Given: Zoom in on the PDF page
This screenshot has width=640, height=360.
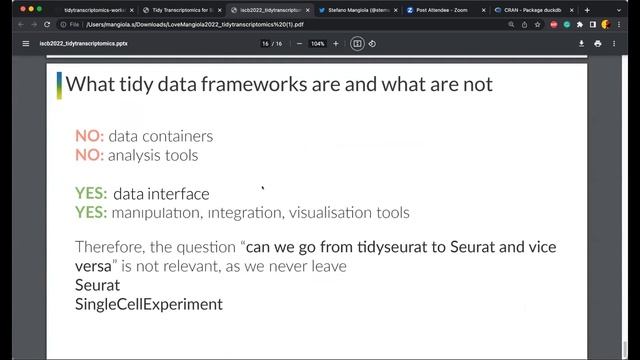Looking at the screenshot, I should (336, 44).
